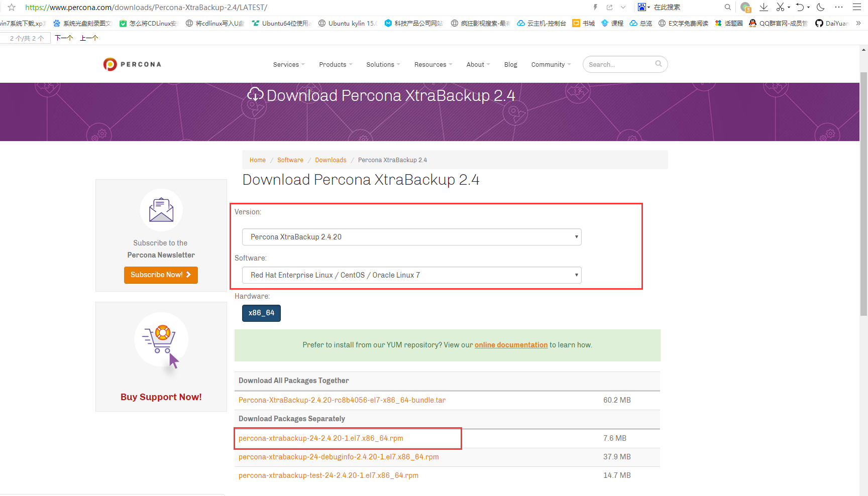This screenshot has width=868, height=496.
Task: Open the 'Ubuntu kylin 15.' bookmark
Action: [348, 24]
